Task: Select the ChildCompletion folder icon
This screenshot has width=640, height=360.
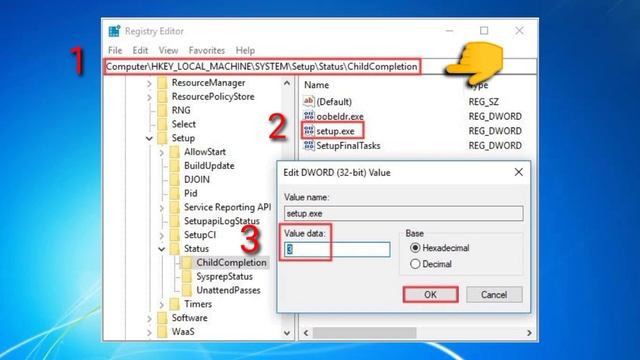Action: tap(187, 263)
